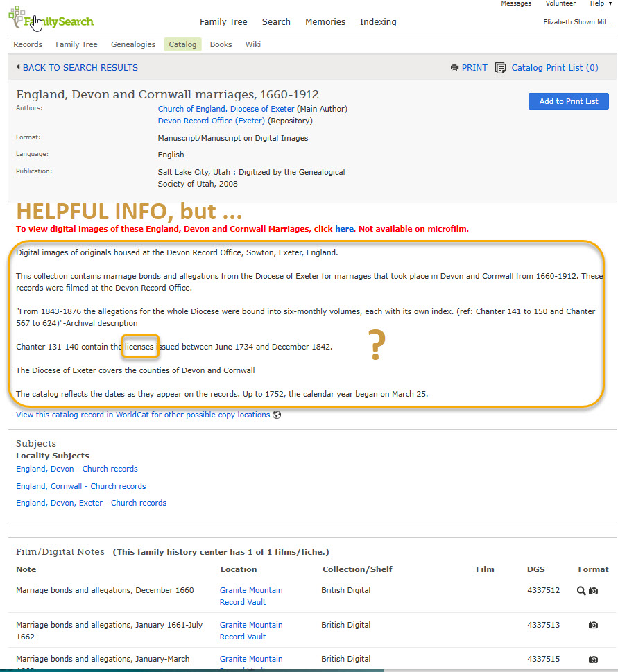Image resolution: width=618 pixels, height=672 pixels.
Task: Switch to the Records tab
Action: click(28, 44)
